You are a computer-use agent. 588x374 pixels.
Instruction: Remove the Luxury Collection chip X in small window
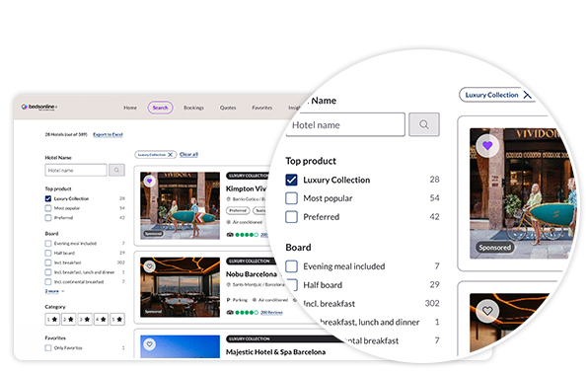click(171, 155)
